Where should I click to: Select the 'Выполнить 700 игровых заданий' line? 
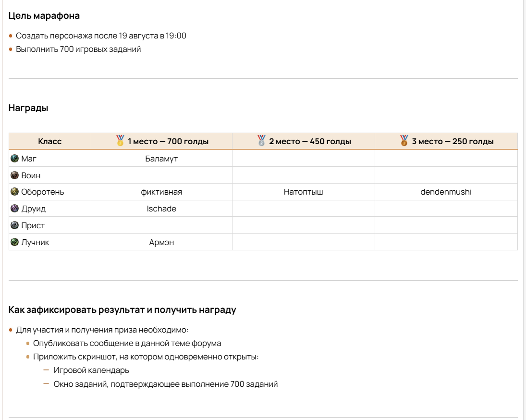78,49
